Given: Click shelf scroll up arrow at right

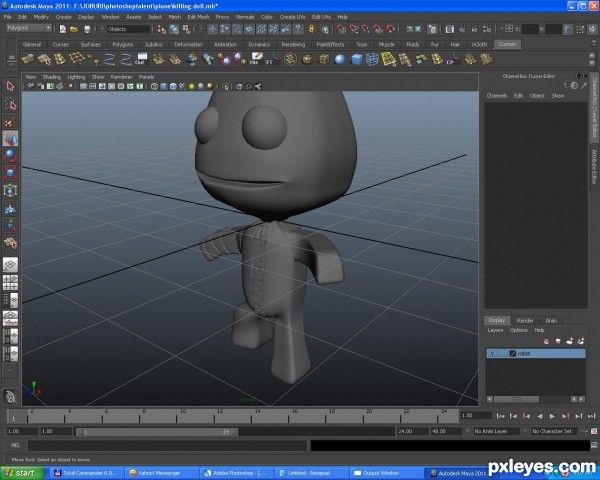Looking at the screenshot, I should 592,55.
